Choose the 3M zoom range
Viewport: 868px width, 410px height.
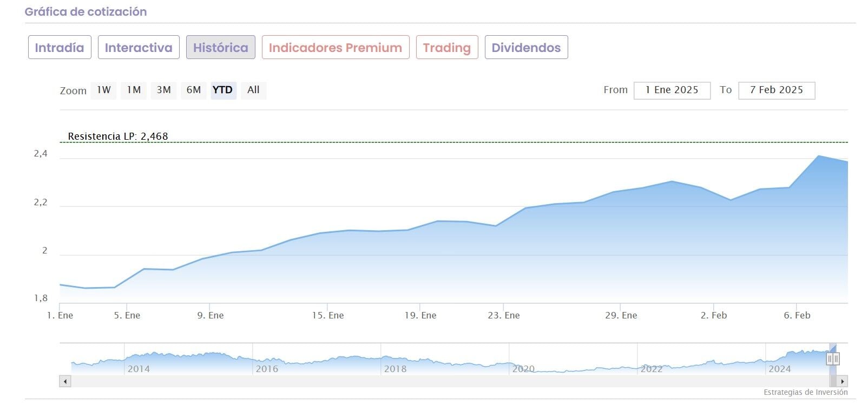tap(163, 90)
